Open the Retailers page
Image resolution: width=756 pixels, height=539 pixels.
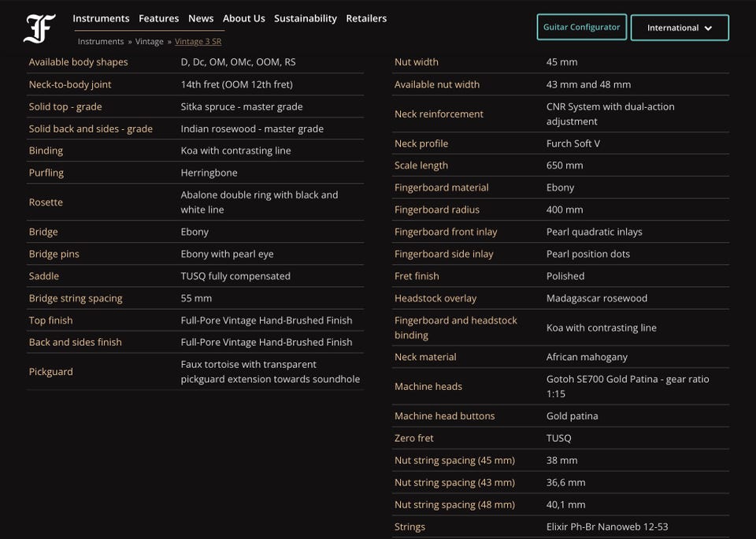[366, 18]
